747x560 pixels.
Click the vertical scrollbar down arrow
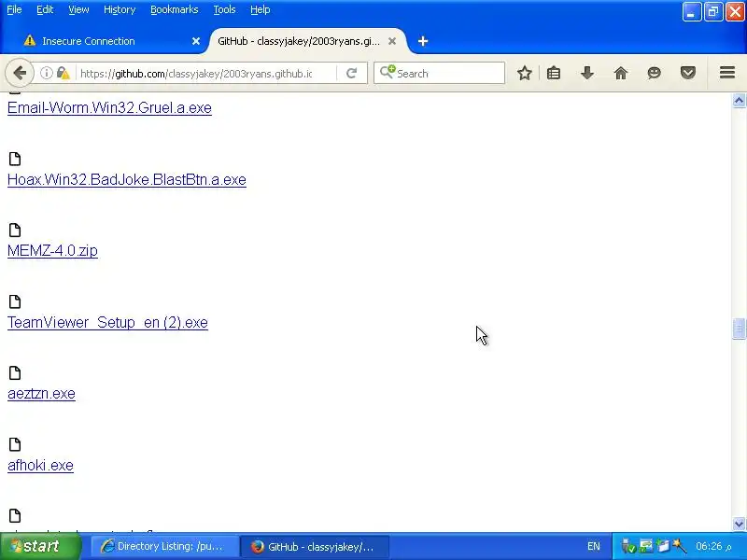click(x=739, y=524)
